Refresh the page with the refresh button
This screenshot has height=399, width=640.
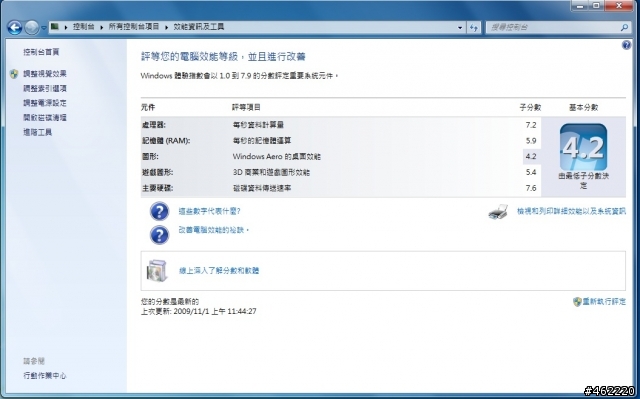point(473,27)
